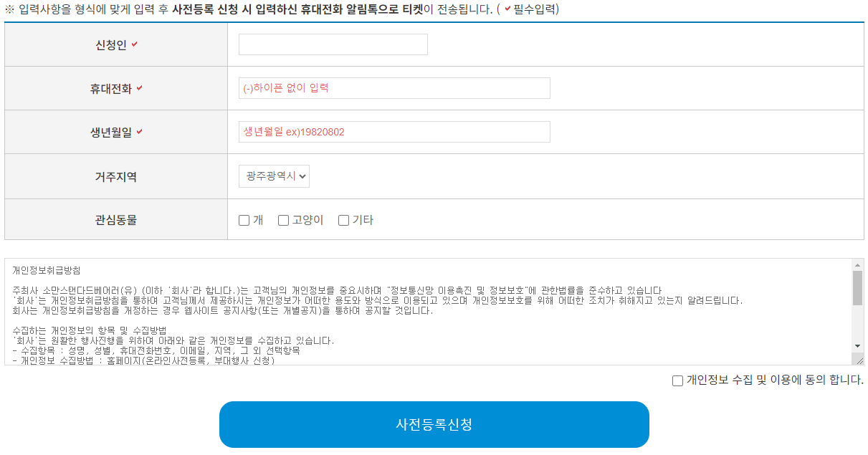This screenshot has width=868, height=455.
Task: Click the 거주지역 row label cell
Action: (115, 176)
